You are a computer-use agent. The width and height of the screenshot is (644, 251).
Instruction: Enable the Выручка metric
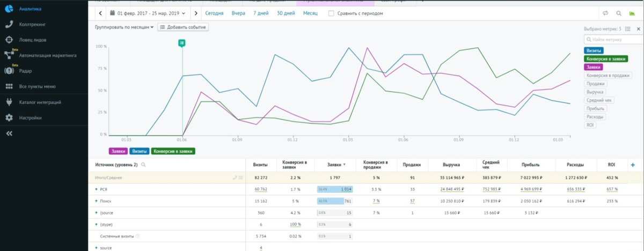[x=595, y=92]
